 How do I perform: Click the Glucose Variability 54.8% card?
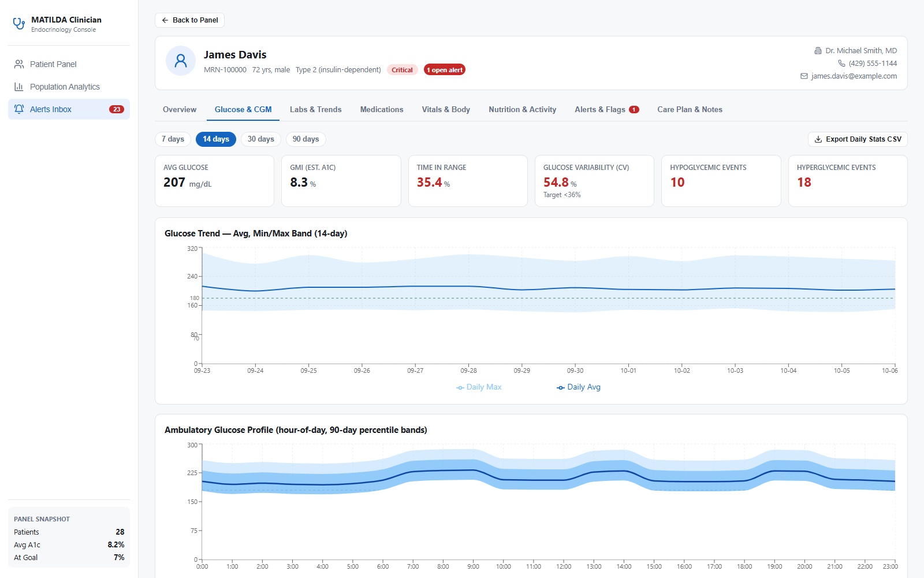[594, 181]
